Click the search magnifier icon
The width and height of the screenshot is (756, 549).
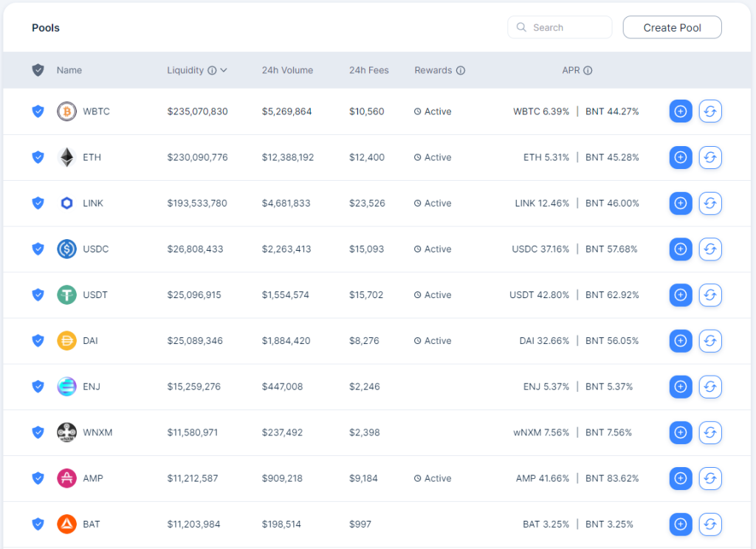coord(521,27)
